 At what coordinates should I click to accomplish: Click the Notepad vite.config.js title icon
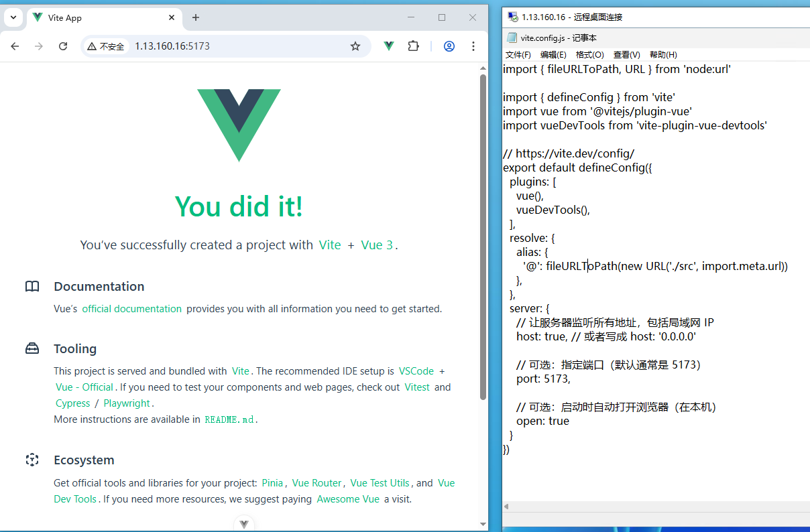tap(512, 38)
